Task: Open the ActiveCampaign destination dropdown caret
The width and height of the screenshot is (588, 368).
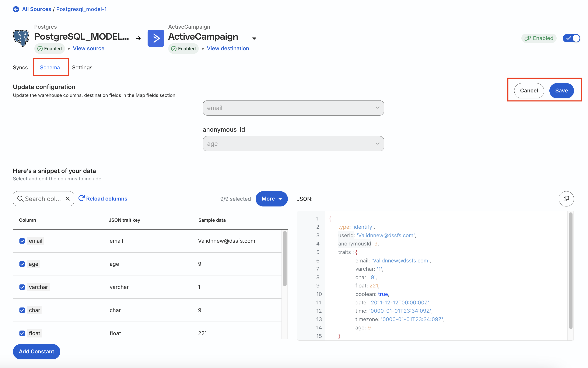Action: point(254,38)
